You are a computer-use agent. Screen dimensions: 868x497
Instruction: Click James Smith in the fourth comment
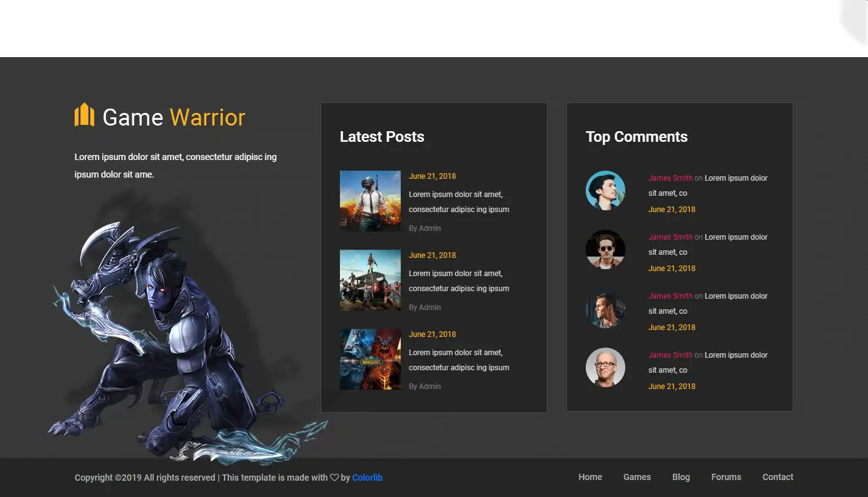pyautogui.click(x=670, y=355)
